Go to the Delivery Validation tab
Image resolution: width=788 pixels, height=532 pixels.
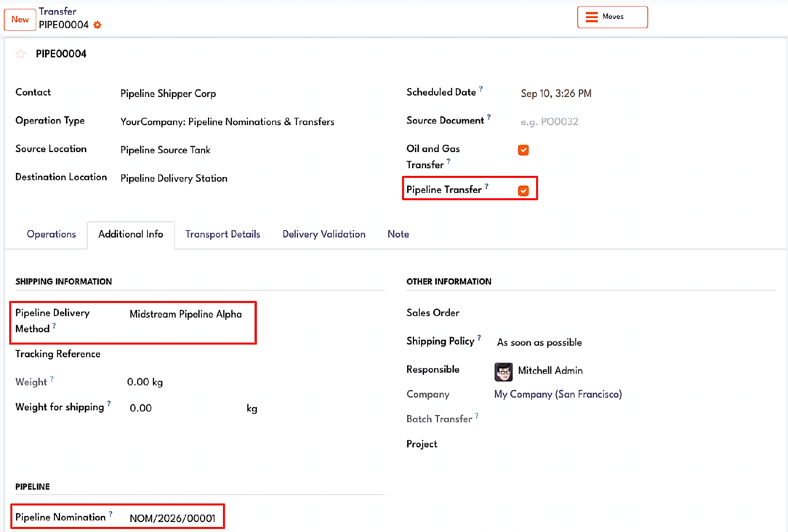point(324,234)
